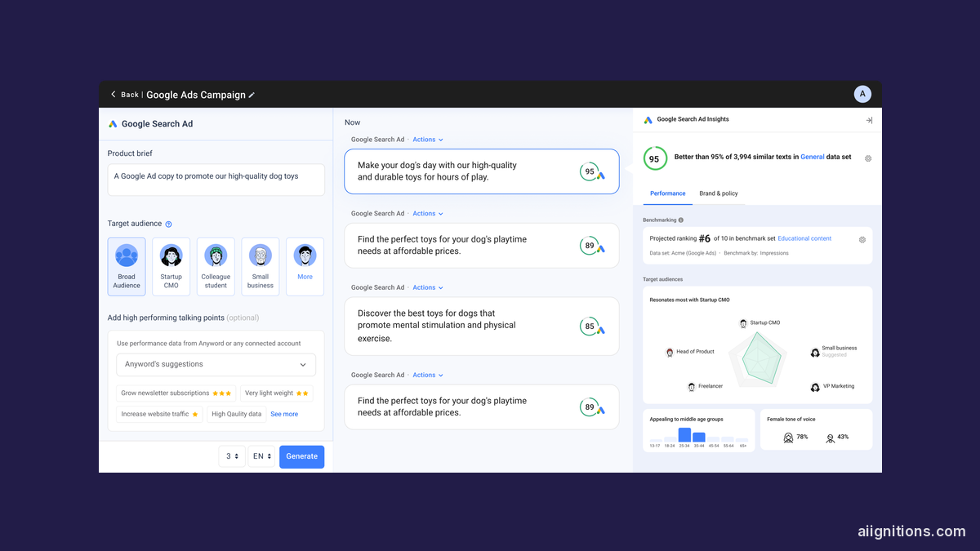
Task: Select the Broad Audience persona
Action: tap(127, 267)
